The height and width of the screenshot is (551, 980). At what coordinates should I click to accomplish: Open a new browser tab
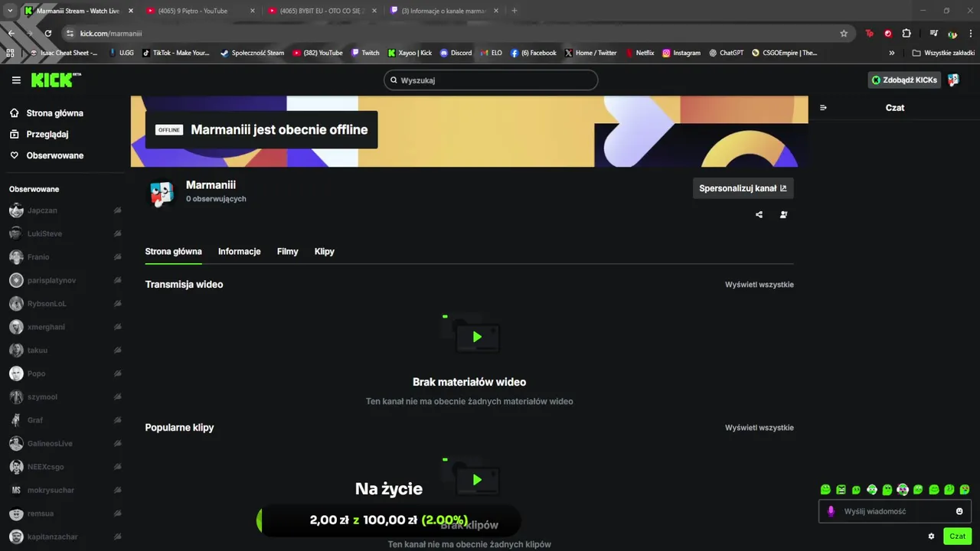coord(514,11)
